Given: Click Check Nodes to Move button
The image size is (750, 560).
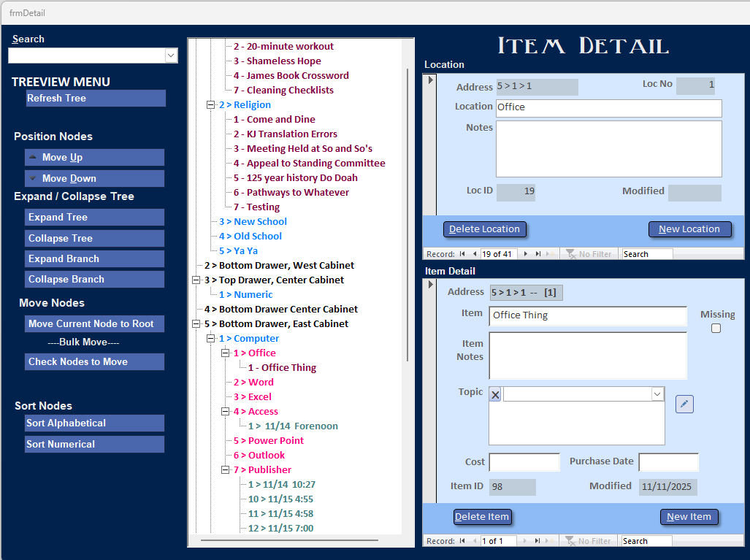Looking at the screenshot, I should tap(94, 361).
